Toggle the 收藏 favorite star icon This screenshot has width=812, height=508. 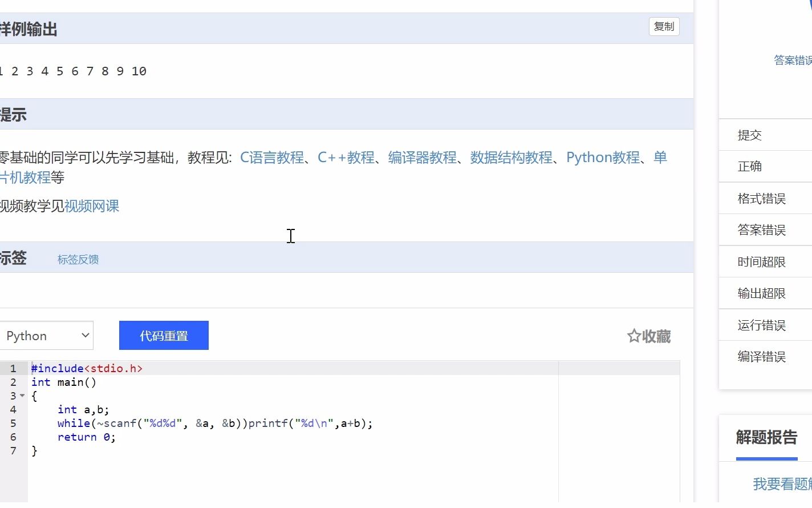633,337
